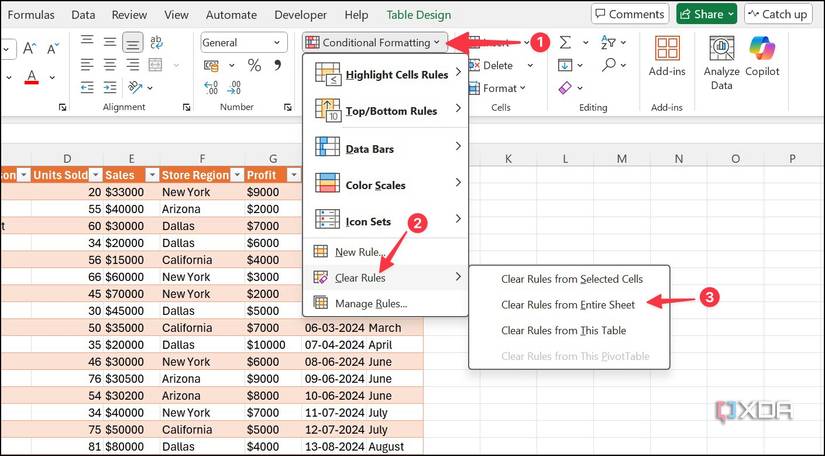Open the Add-ins button
The image size is (825, 456).
click(667, 57)
